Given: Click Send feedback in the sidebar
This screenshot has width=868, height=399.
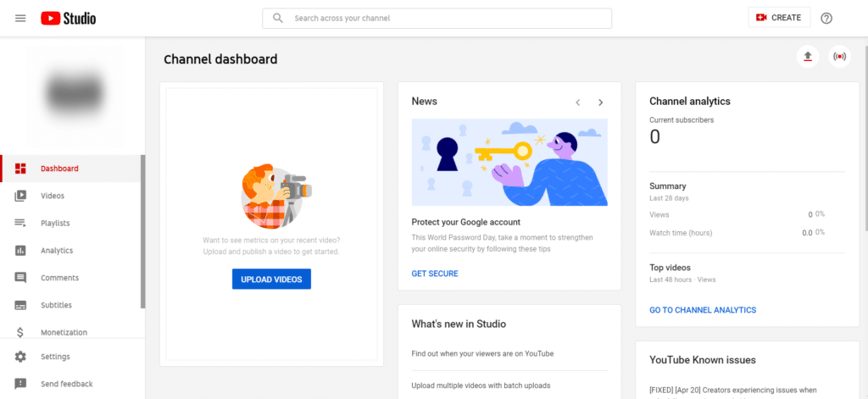Looking at the screenshot, I should click(x=71, y=384).
